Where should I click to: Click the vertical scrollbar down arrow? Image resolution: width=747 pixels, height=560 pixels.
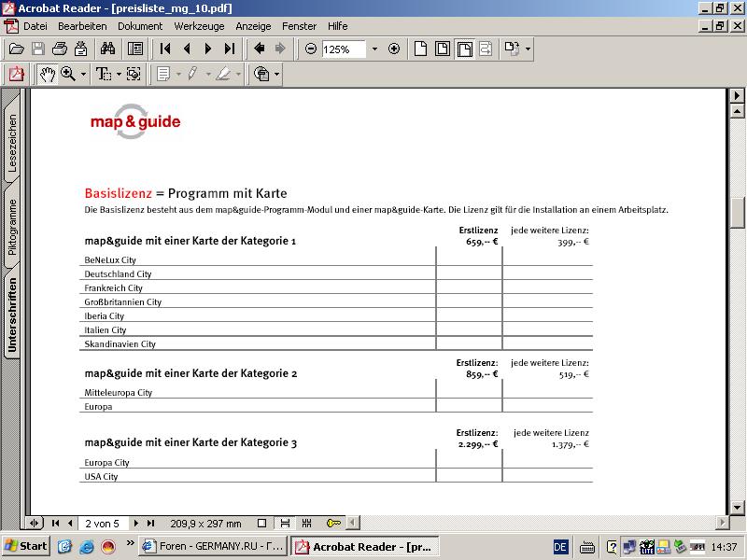click(737, 507)
